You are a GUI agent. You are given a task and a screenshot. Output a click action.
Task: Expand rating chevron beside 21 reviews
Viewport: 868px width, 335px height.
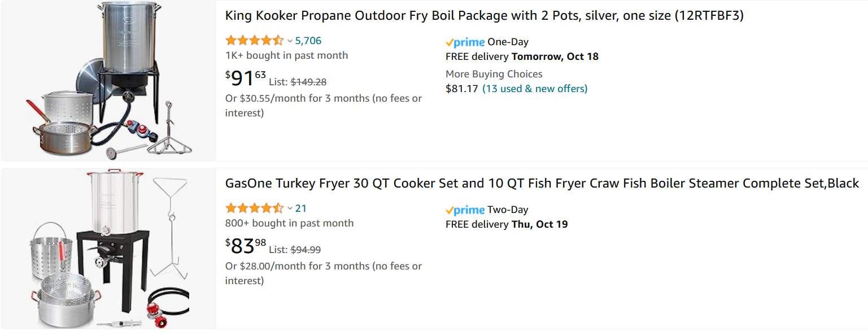click(x=290, y=208)
